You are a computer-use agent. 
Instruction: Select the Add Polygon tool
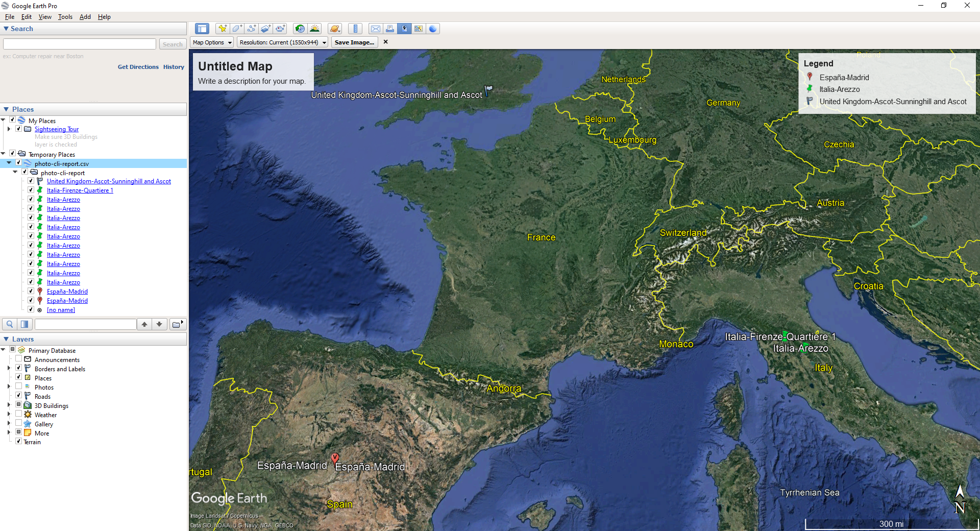(x=237, y=29)
